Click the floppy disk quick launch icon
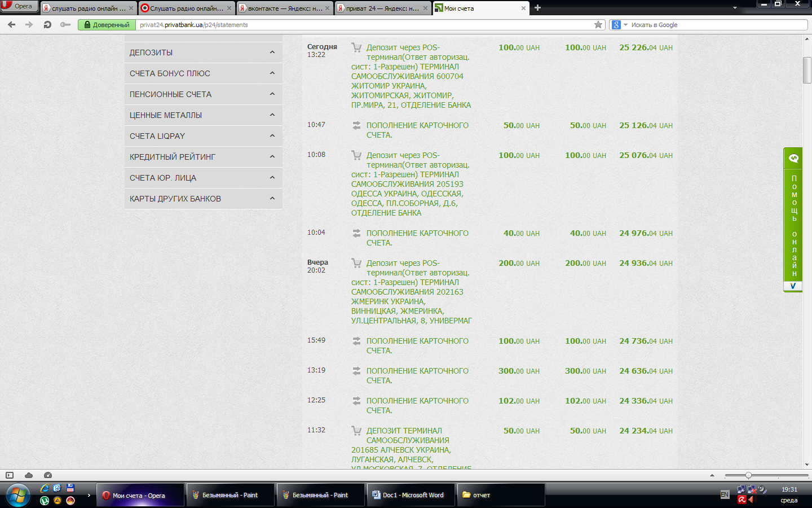The width and height of the screenshot is (812, 508). (x=70, y=488)
